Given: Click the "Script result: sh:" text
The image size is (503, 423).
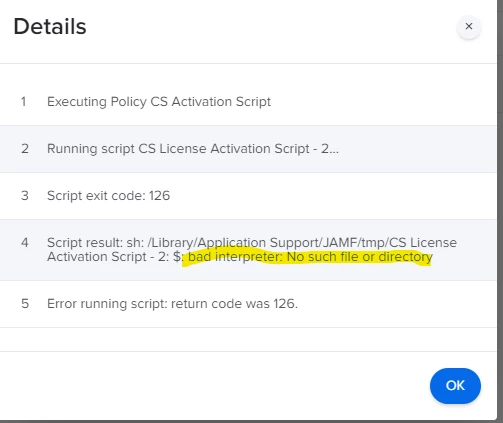Looking at the screenshot, I should 96,243.
